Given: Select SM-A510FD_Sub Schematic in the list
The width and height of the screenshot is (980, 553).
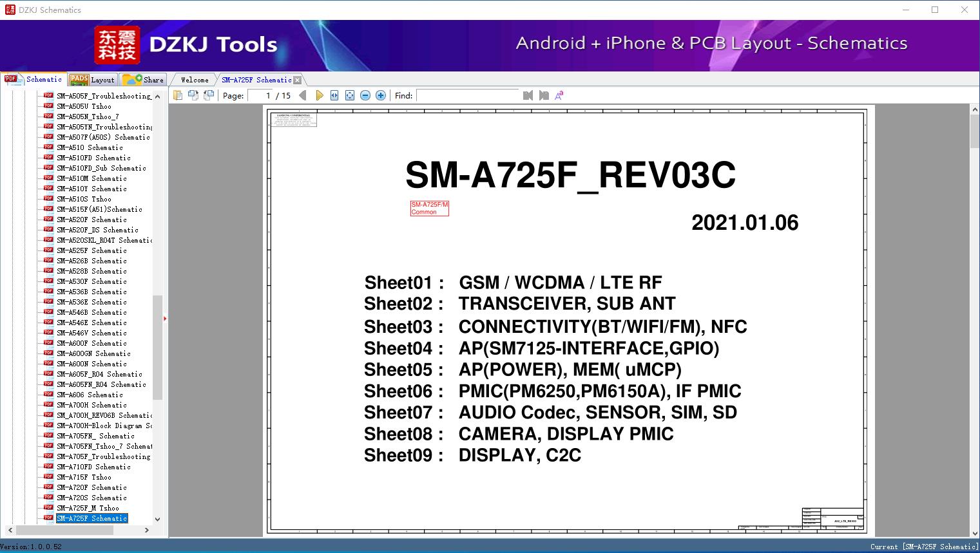Looking at the screenshot, I should [101, 168].
